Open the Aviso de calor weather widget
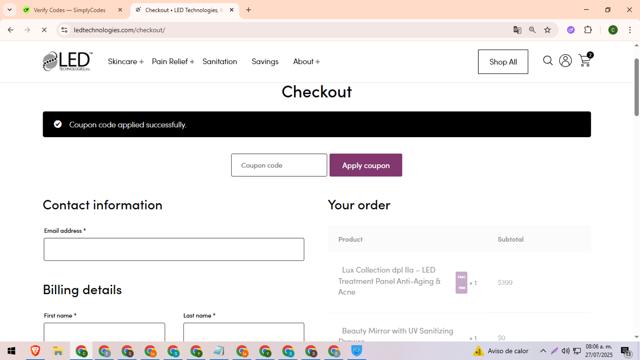The height and width of the screenshot is (360, 640). [501, 351]
